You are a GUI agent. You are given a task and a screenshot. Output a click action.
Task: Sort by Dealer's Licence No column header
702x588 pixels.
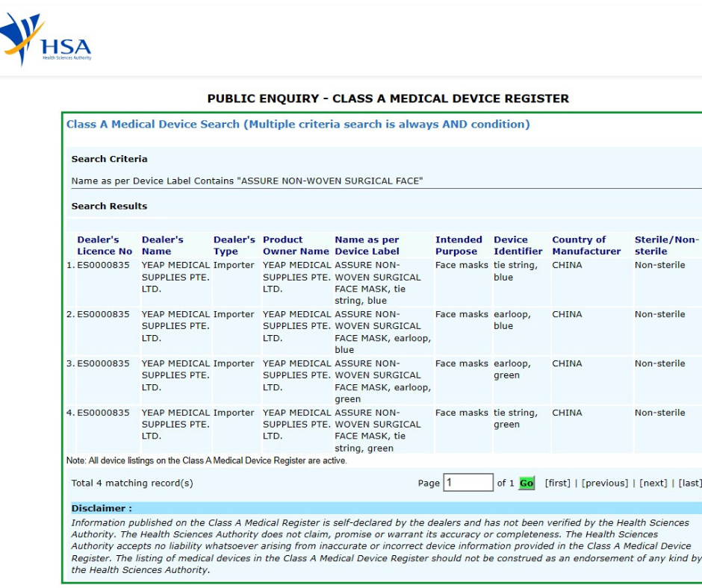tap(105, 245)
